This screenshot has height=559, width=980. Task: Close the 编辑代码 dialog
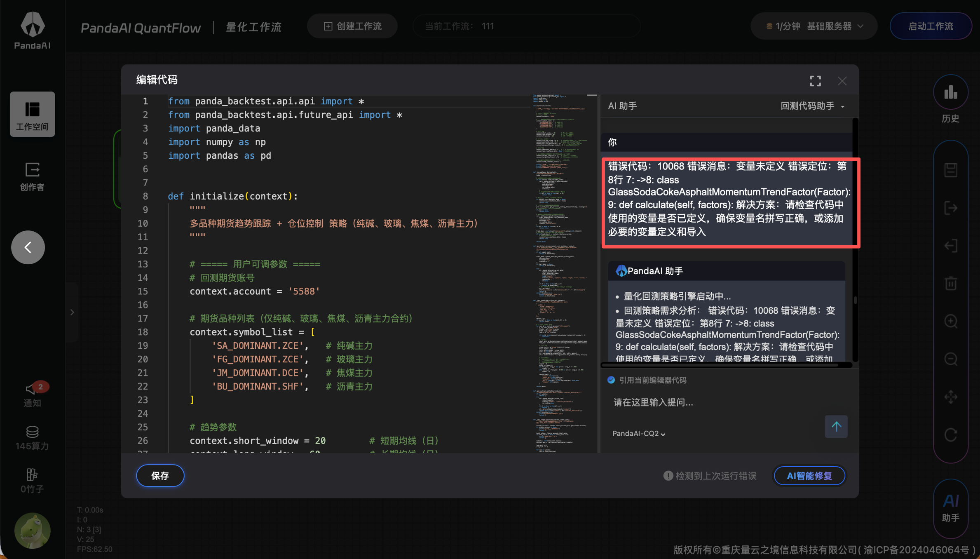click(842, 81)
